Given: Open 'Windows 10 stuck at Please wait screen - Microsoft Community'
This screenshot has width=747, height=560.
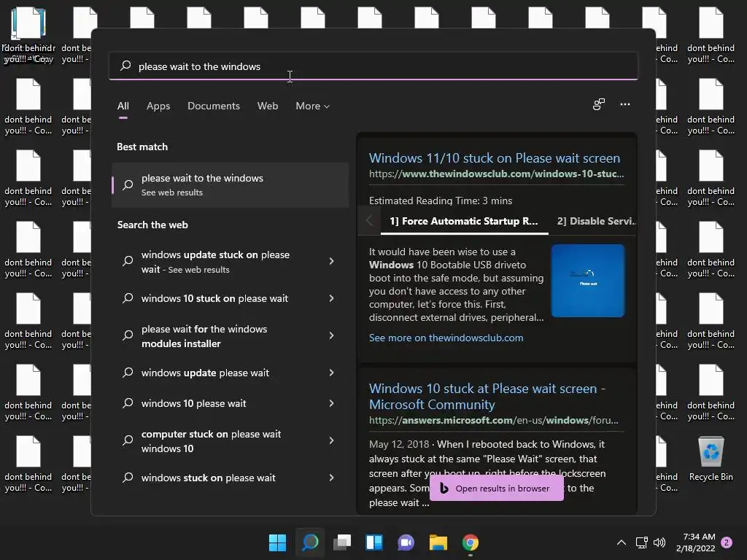Looking at the screenshot, I should (487, 396).
